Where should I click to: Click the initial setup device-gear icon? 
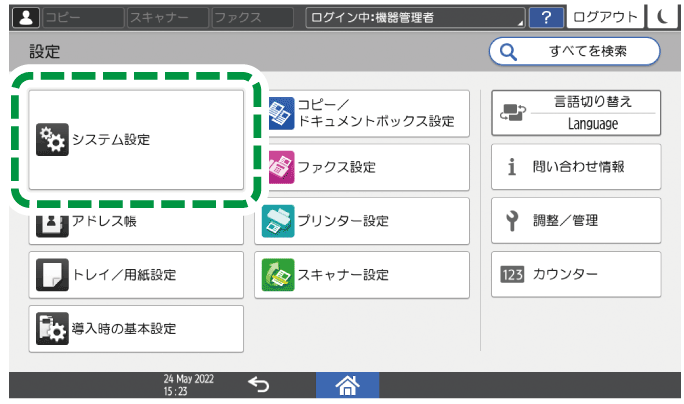click(x=52, y=329)
